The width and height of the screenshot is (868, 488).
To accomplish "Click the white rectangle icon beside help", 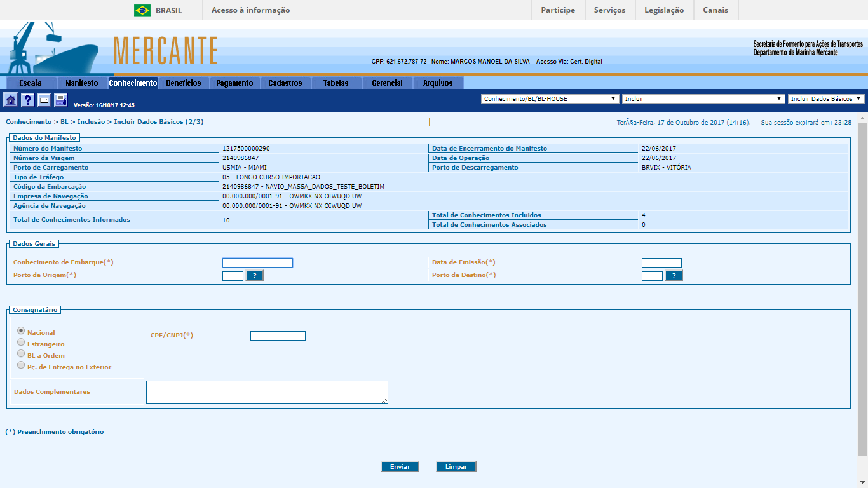I will (x=44, y=100).
